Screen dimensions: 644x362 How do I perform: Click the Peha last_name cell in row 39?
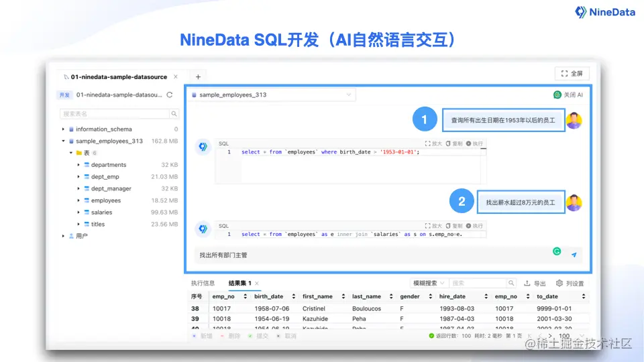click(x=358, y=318)
